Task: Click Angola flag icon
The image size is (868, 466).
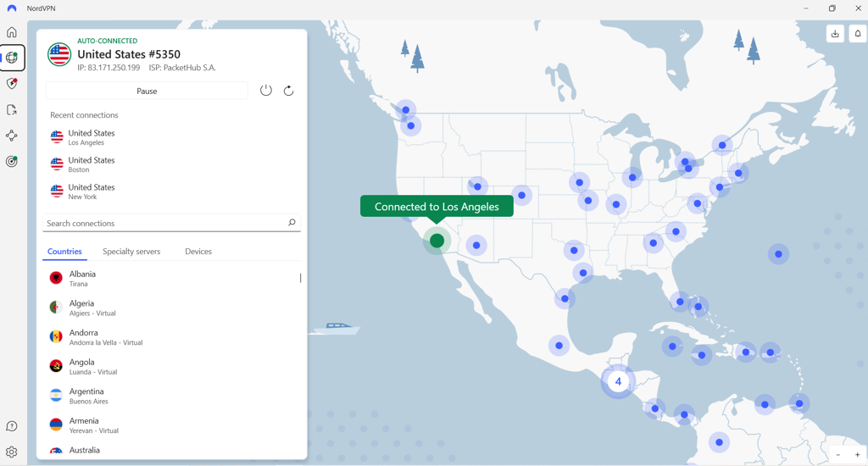Action: pyautogui.click(x=56, y=366)
